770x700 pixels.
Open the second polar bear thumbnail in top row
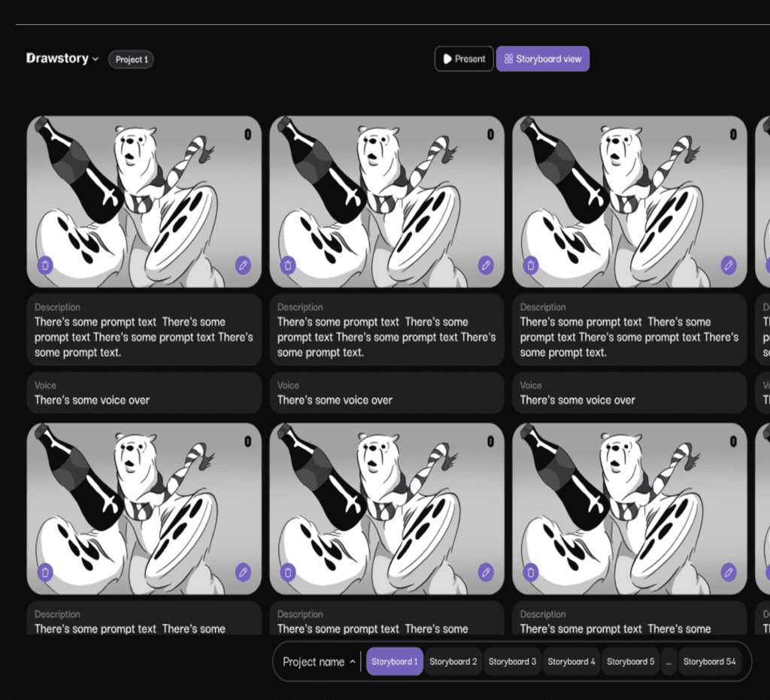(387, 202)
